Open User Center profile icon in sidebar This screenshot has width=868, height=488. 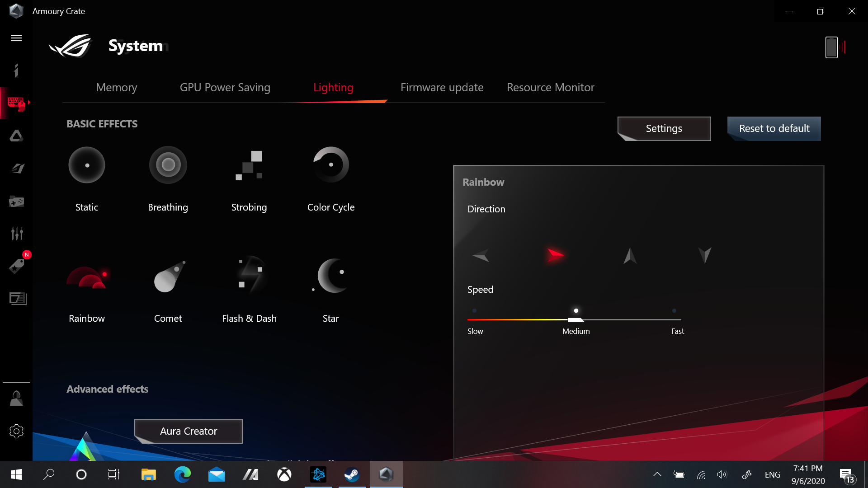[x=16, y=399]
